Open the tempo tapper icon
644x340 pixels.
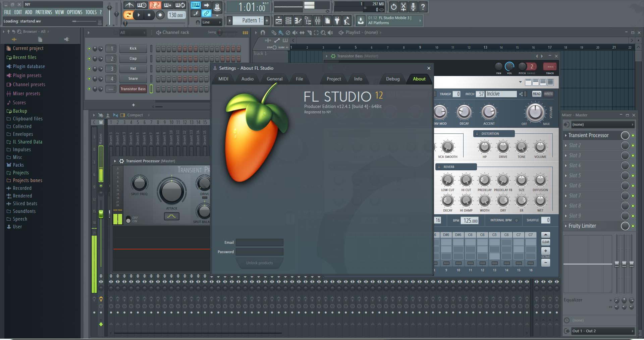click(347, 21)
